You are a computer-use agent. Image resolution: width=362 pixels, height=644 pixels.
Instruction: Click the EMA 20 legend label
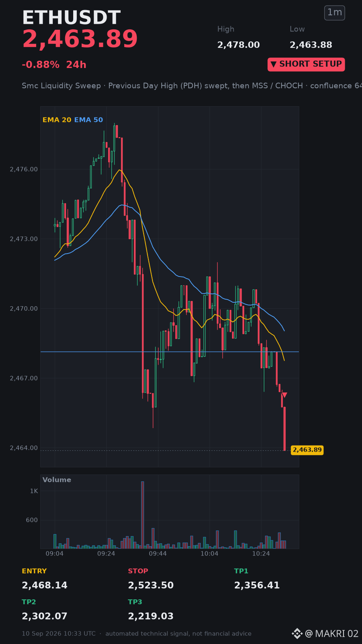coord(57,120)
